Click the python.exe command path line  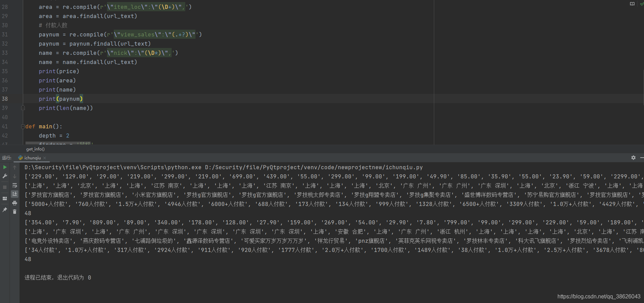(x=223, y=167)
